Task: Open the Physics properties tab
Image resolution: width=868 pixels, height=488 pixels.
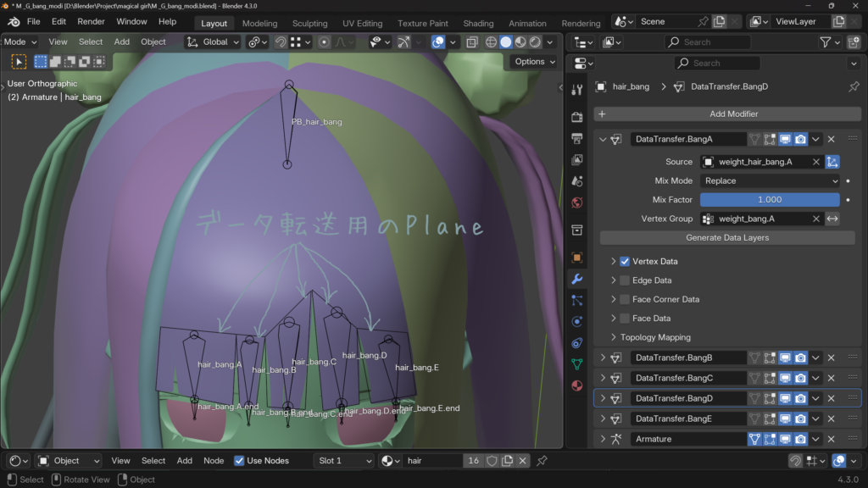Action: [x=577, y=322]
